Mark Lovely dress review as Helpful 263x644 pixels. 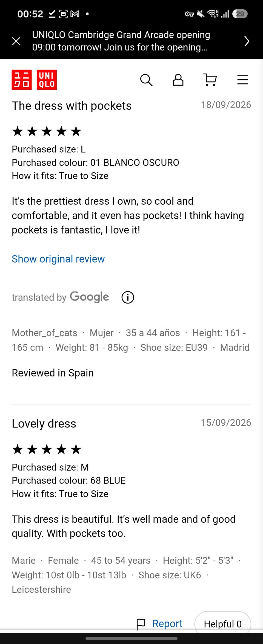coord(223,624)
